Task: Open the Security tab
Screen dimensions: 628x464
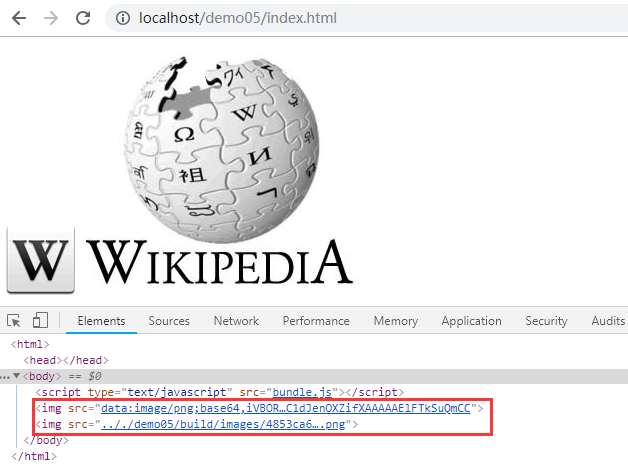Action: pyautogui.click(x=546, y=321)
